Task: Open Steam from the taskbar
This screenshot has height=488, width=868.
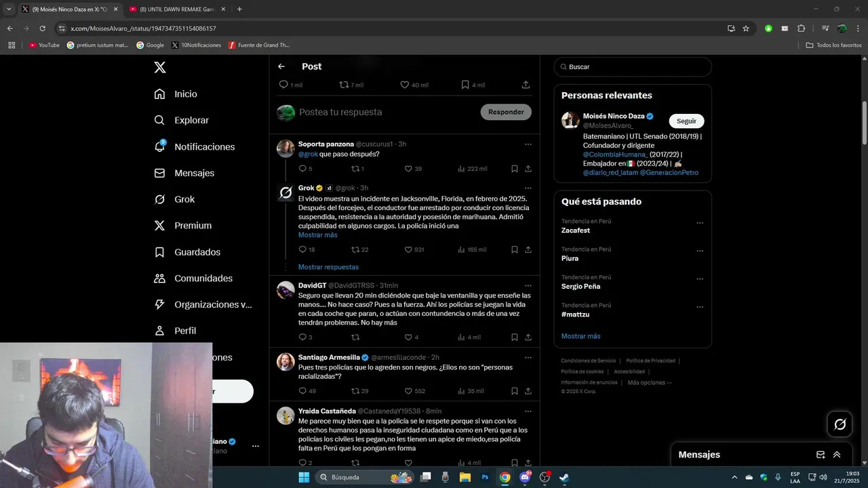Action: point(564,477)
